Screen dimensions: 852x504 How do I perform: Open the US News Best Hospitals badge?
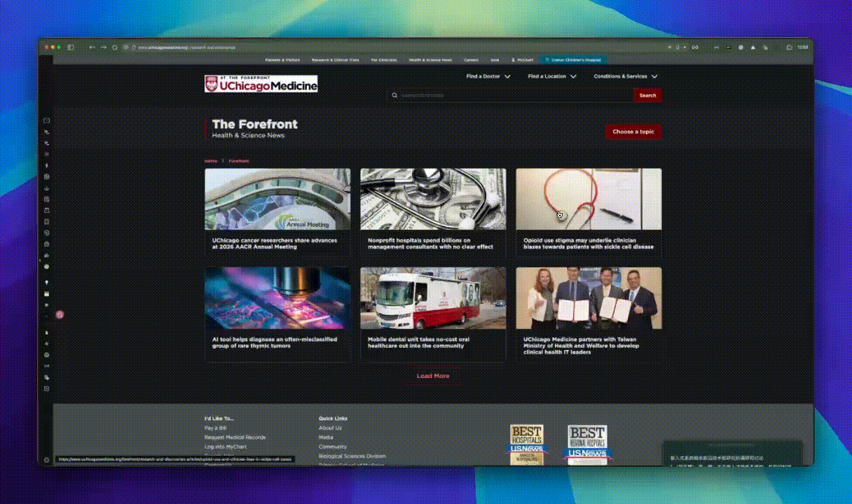pos(526,445)
